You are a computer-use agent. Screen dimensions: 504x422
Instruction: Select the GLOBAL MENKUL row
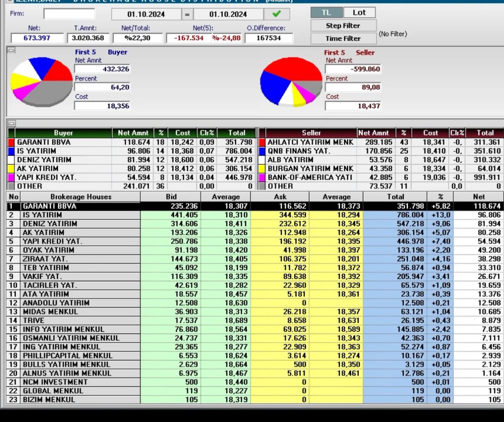pyautogui.click(x=255, y=391)
